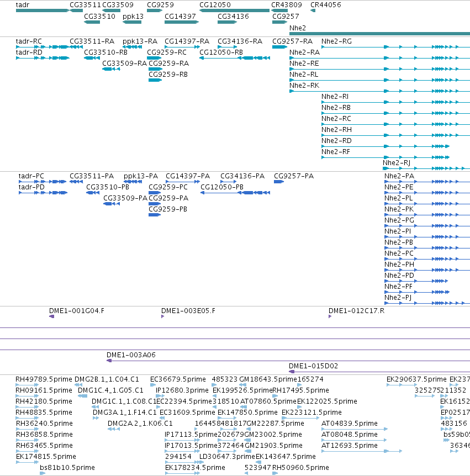Select the Nhe2-RG transcript
This screenshot has height=476, width=470.
395,47
